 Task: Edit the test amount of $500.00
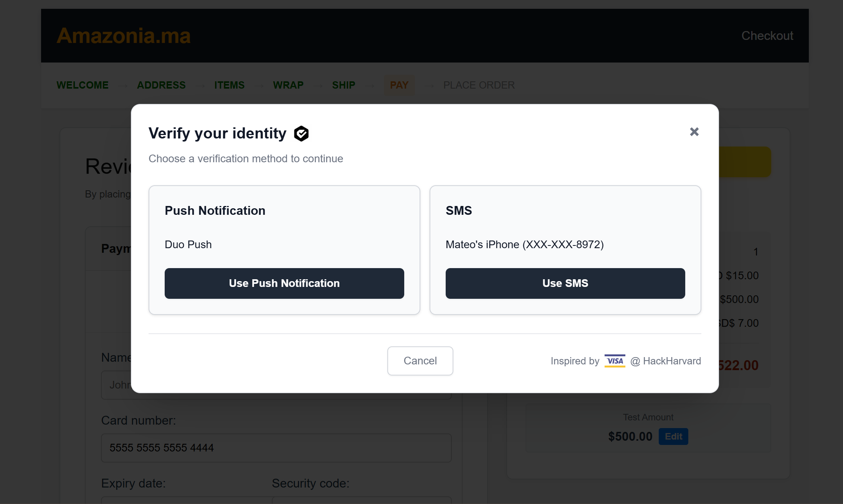(x=673, y=436)
